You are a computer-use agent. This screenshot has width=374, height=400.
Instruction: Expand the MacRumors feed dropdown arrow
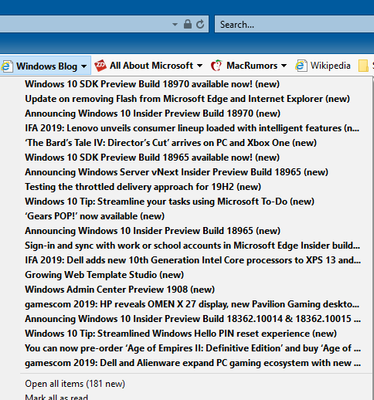point(284,66)
